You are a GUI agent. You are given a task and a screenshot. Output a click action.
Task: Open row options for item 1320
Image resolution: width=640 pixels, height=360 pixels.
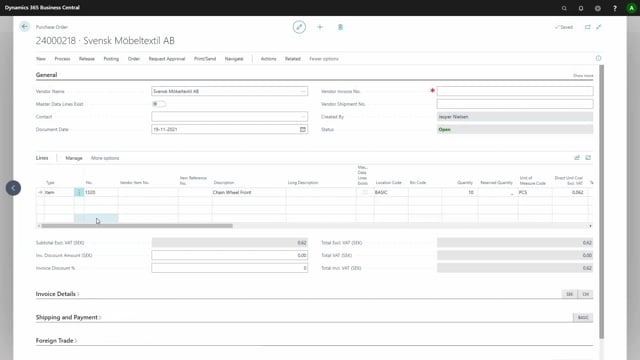[79, 192]
